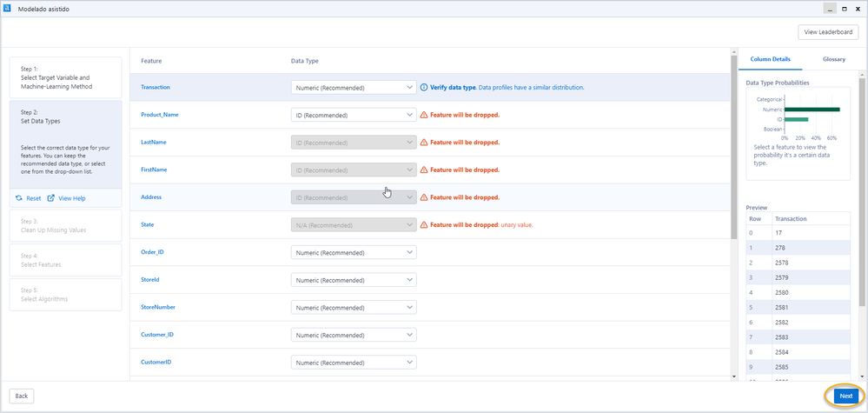Click the Reset refresh icon
This screenshot has width=868, height=413.
[x=19, y=198]
